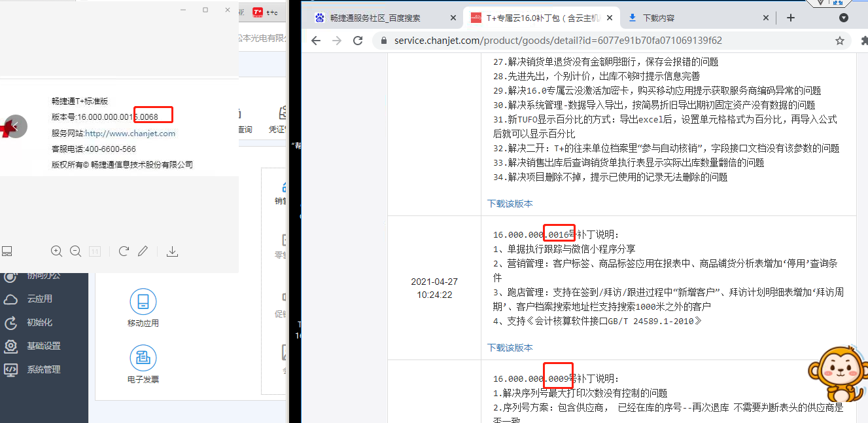Click the line 1.解决序列号最大打印次数没有控制的问题
This screenshot has height=423, width=868.
coord(580,393)
